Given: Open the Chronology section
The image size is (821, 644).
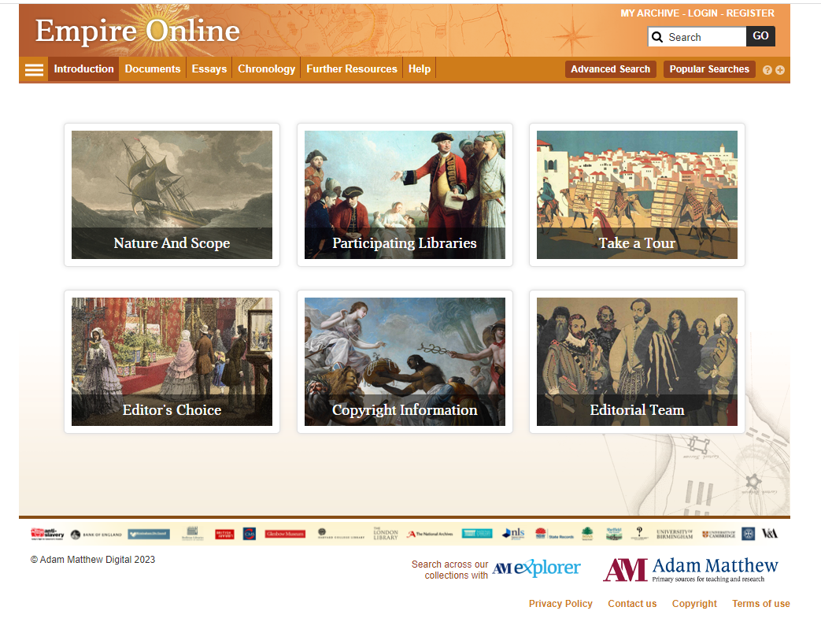Looking at the screenshot, I should (266, 69).
